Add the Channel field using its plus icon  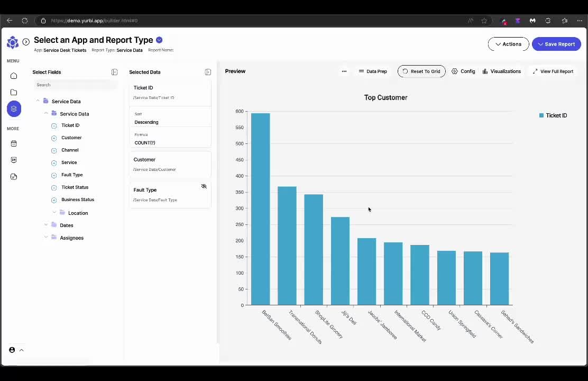point(54,150)
